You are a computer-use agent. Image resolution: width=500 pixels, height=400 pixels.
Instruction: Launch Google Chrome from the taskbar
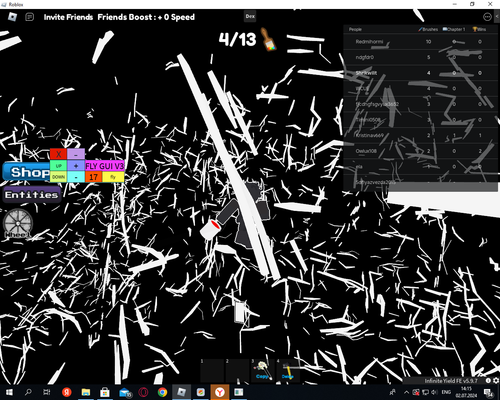coord(162,392)
